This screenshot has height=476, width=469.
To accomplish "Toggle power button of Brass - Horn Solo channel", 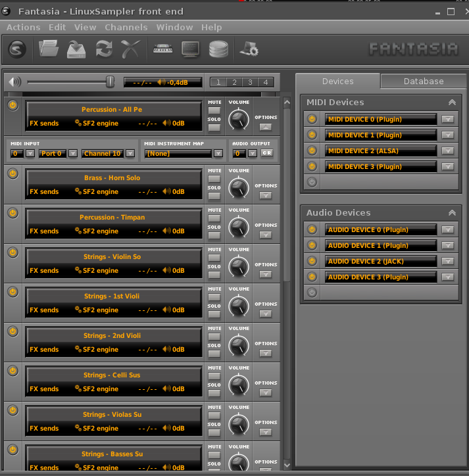I will click(x=12, y=174).
